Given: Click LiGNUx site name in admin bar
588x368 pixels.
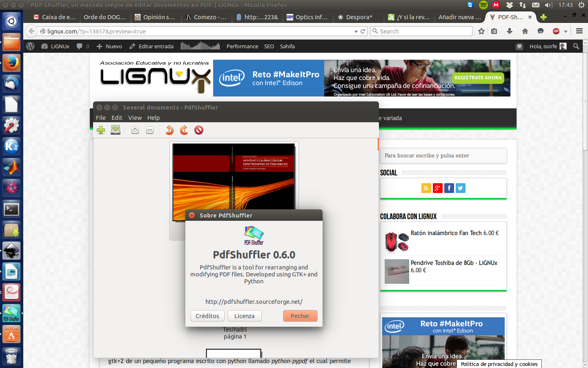Looking at the screenshot, I should click(56, 46).
